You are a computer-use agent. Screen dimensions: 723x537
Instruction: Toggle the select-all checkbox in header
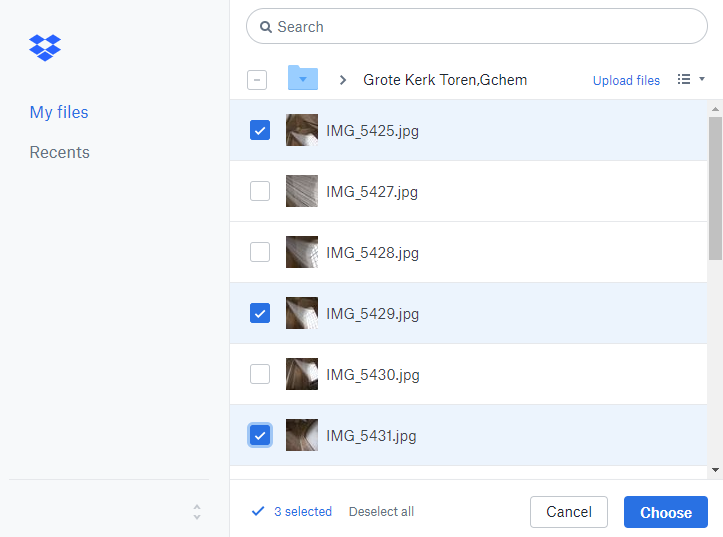(257, 80)
